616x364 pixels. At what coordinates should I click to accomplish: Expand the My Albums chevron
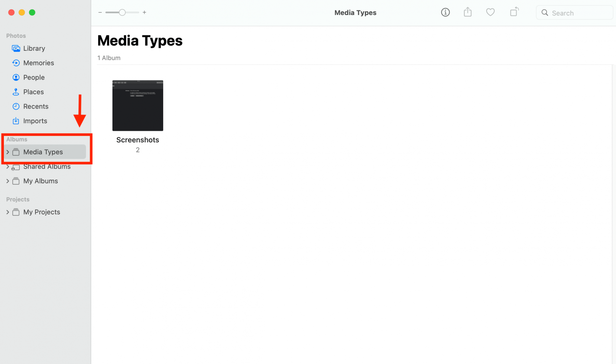pyautogui.click(x=7, y=181)
